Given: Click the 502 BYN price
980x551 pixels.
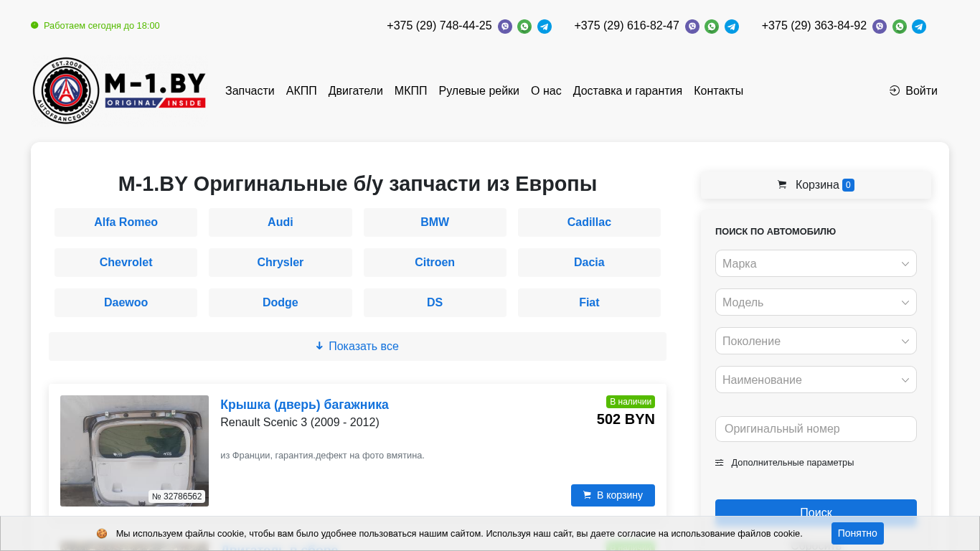Looking at the screenshot, I should [x=626, y=419].
